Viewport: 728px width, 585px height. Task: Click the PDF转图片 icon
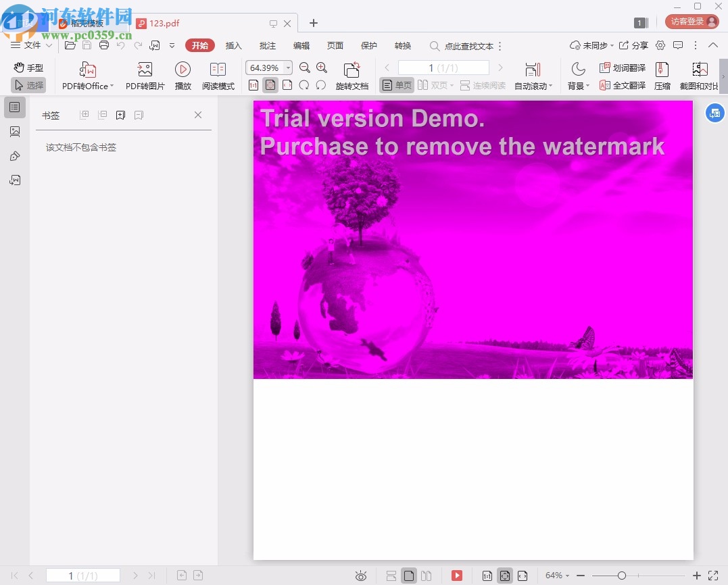145,70
